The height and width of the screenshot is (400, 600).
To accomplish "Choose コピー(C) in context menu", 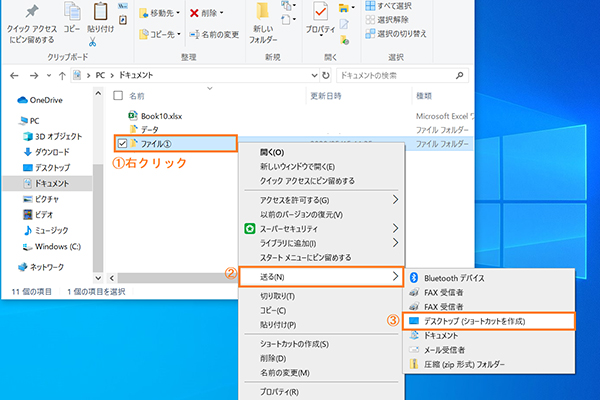I will coord(273,310).
